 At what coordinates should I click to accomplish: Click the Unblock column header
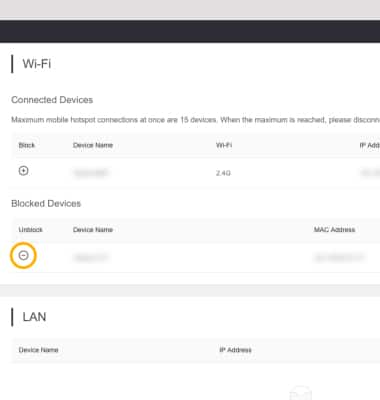tap(31, 230)
